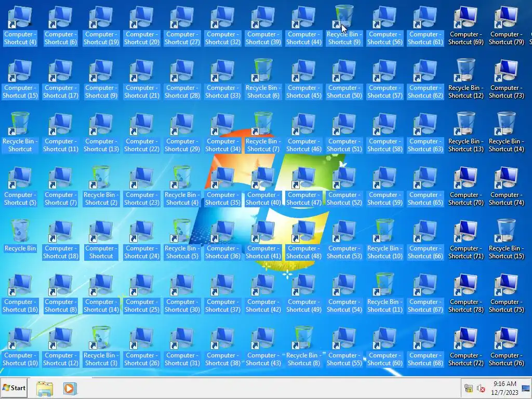The width and height of the screenshot is (532, 399).
Task: Select Computer - Shortcut (70) icon
Action: [x=466, y=187]
